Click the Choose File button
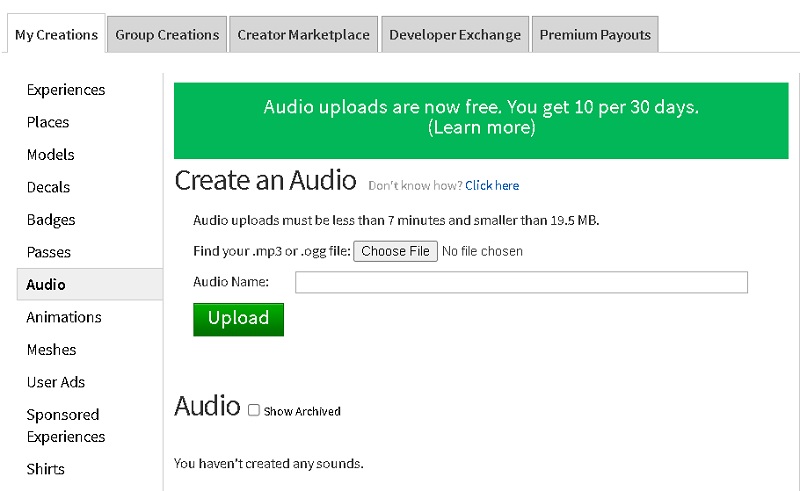800x491 pixels. [395, 251]
